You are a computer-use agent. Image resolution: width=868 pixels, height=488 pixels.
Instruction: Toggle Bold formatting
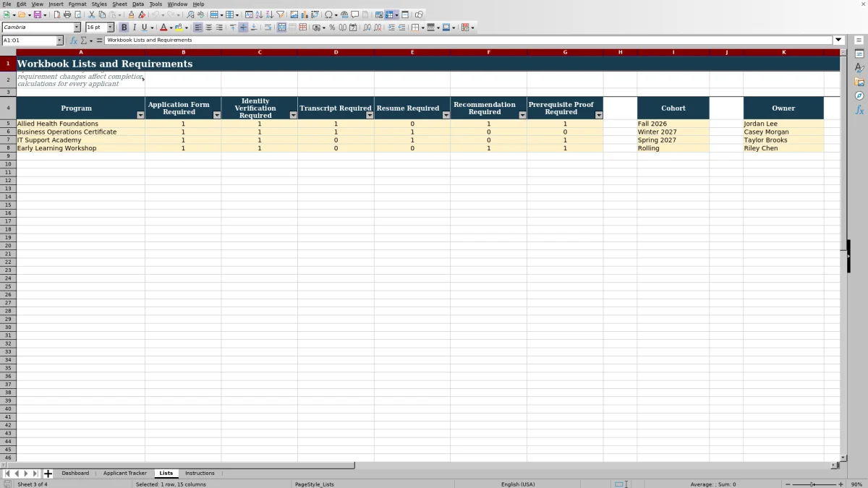coord(124,27)
